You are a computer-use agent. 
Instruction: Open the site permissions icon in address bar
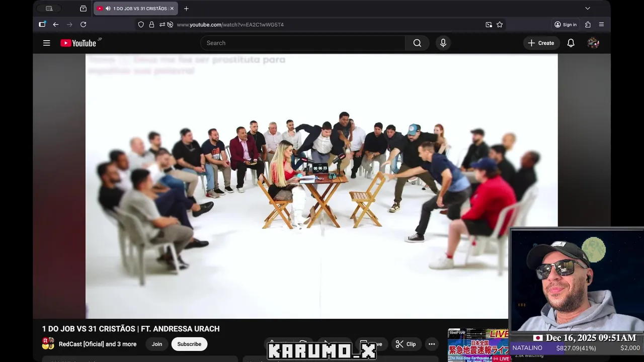point(162,25)
